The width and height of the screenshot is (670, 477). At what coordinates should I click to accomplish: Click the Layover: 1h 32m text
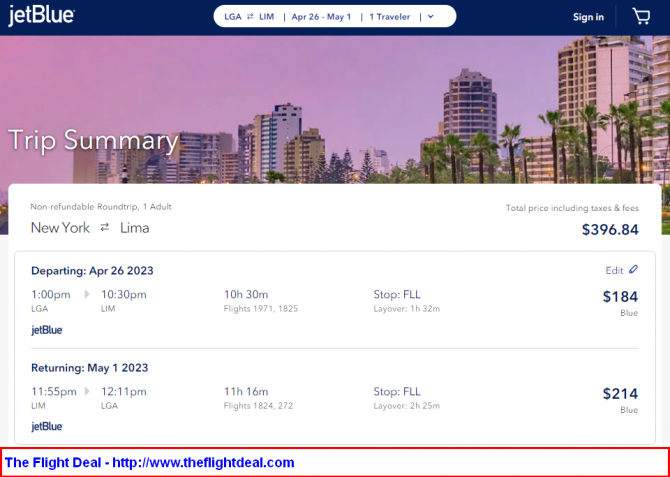point(406,309)
